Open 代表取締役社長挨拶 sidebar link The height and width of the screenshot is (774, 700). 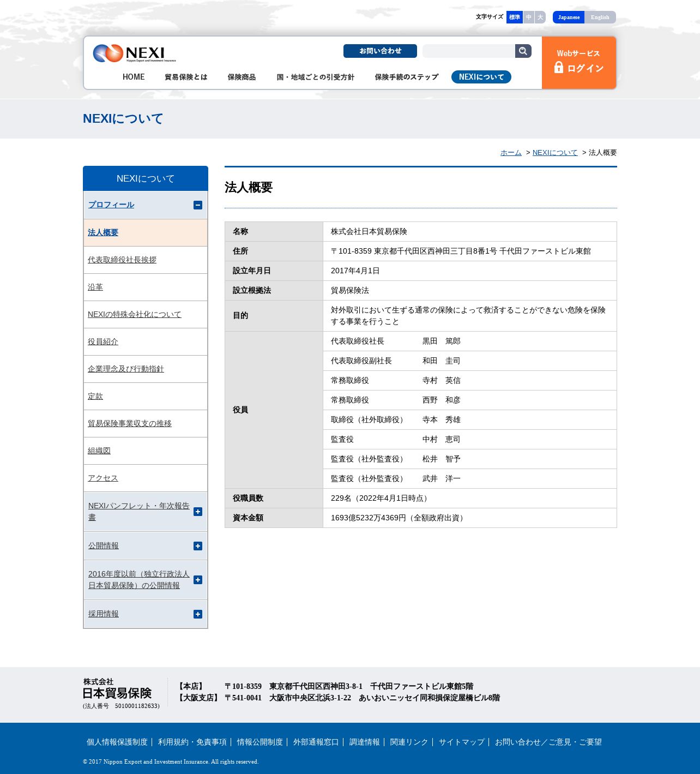point(122,260)
